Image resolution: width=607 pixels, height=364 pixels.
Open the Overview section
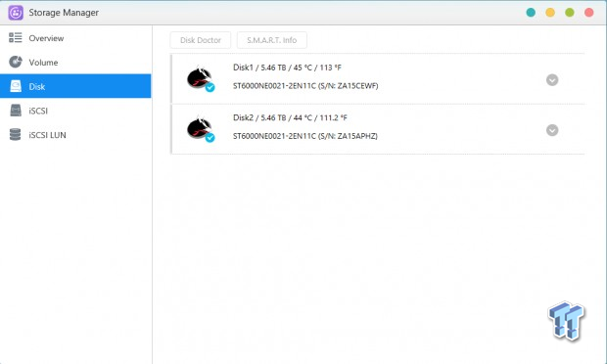click(75, 38)
